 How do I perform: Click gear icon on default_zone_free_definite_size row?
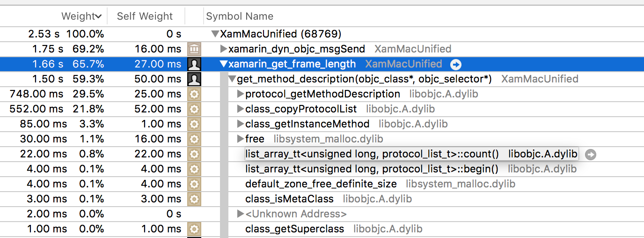tap(194, 184)
